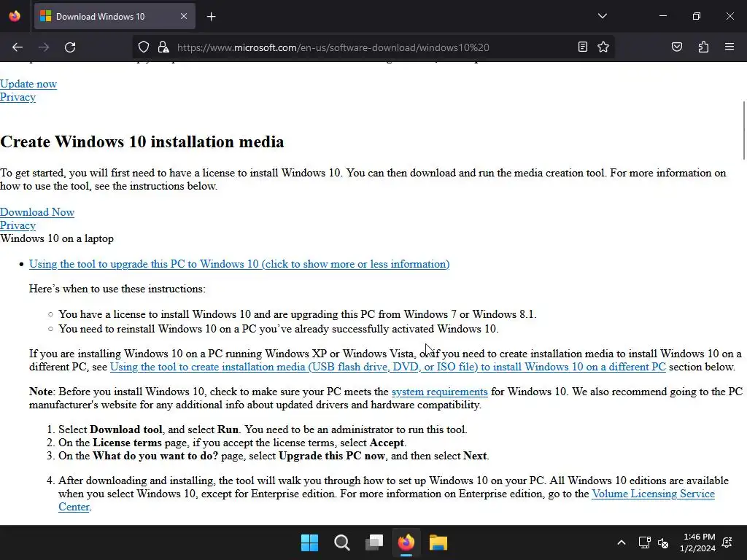Open File Explorer from the taskbar
Viewport: 747px width, 560px height.
point(438,542)
